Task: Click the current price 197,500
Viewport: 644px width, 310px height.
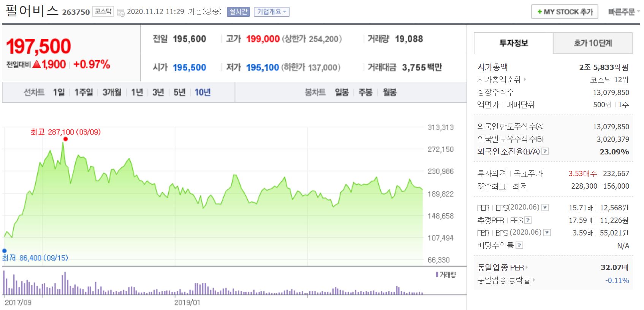Action: [x=38, y=46]
